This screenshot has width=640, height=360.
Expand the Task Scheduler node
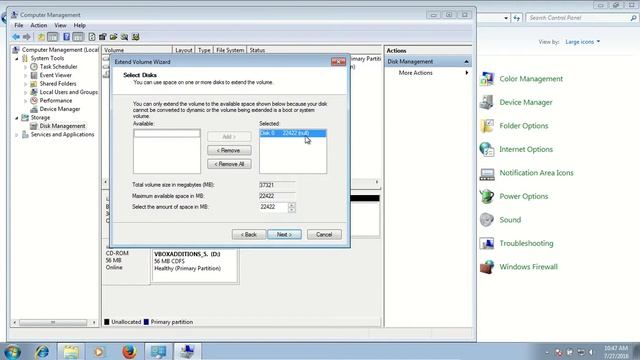point(26,67)
